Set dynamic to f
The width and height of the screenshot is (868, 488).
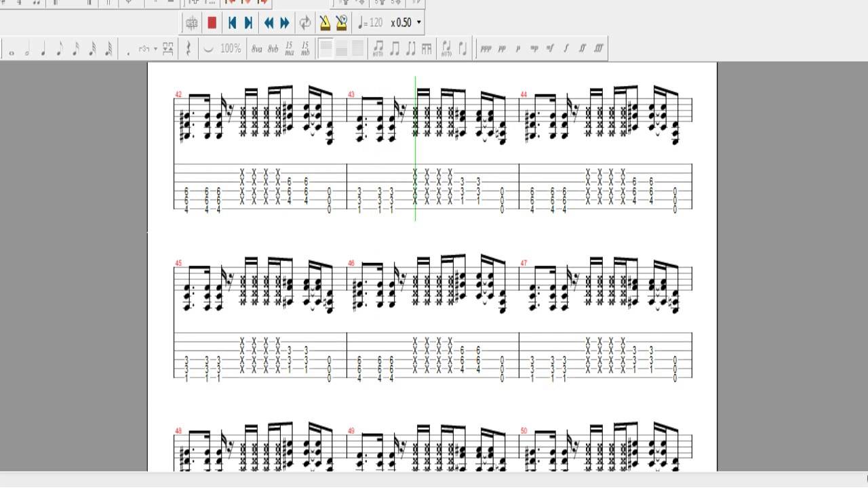tap(566, 49)
